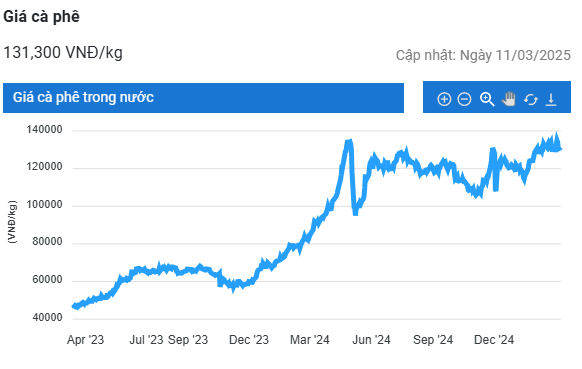Click the Dec '23 x-axis label
The width and height of the screenshot is (582, 369).
click(x=249, y=340)
